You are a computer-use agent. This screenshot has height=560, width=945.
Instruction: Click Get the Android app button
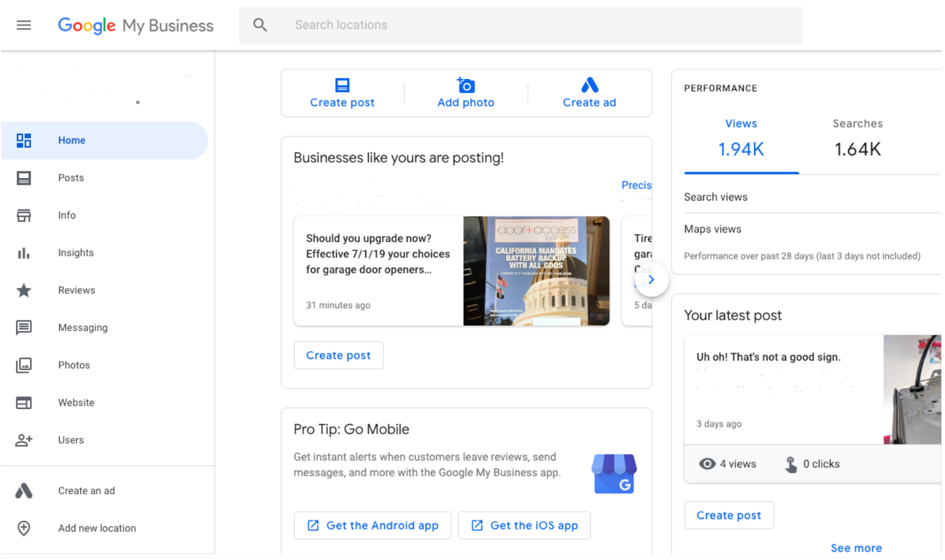click(x=372, y=526)
